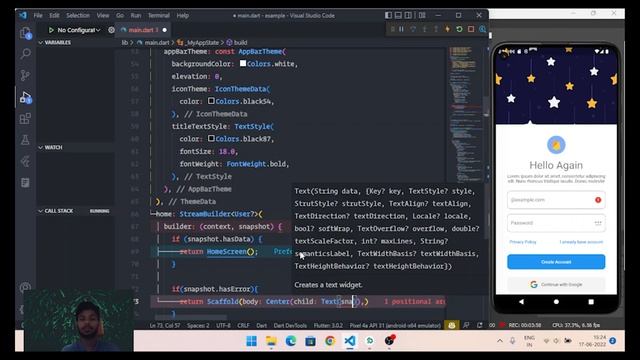Click Colors.white color swatch in code

point(243,63)
